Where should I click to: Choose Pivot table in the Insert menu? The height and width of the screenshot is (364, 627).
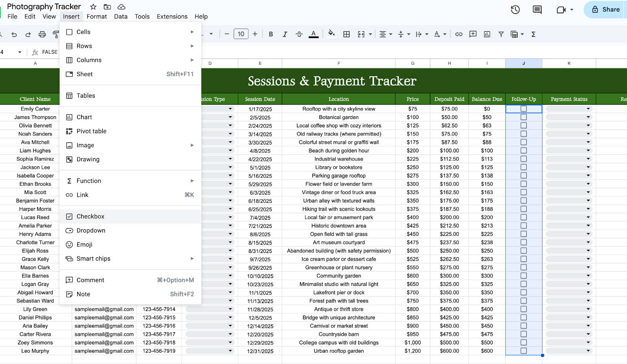pos(91,131)
